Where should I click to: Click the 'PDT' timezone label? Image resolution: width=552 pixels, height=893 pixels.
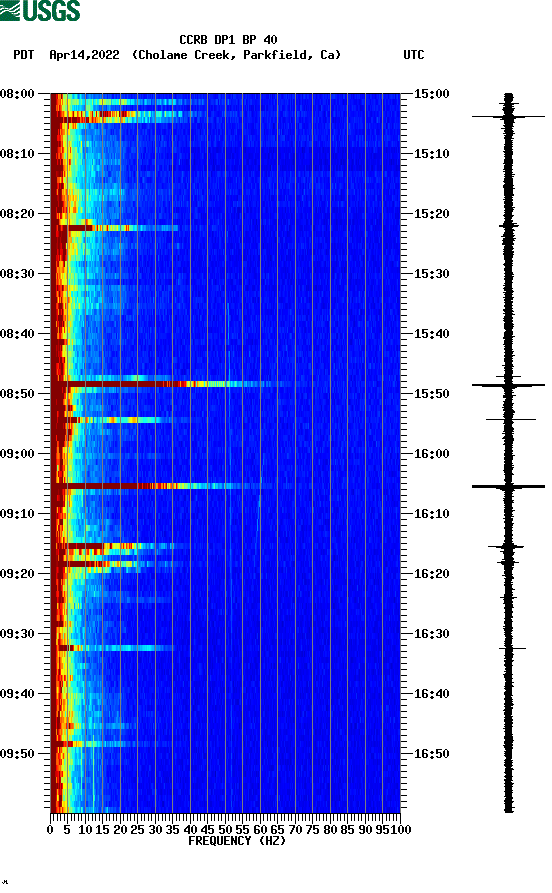pyautogui.click(x=23, y=55)
